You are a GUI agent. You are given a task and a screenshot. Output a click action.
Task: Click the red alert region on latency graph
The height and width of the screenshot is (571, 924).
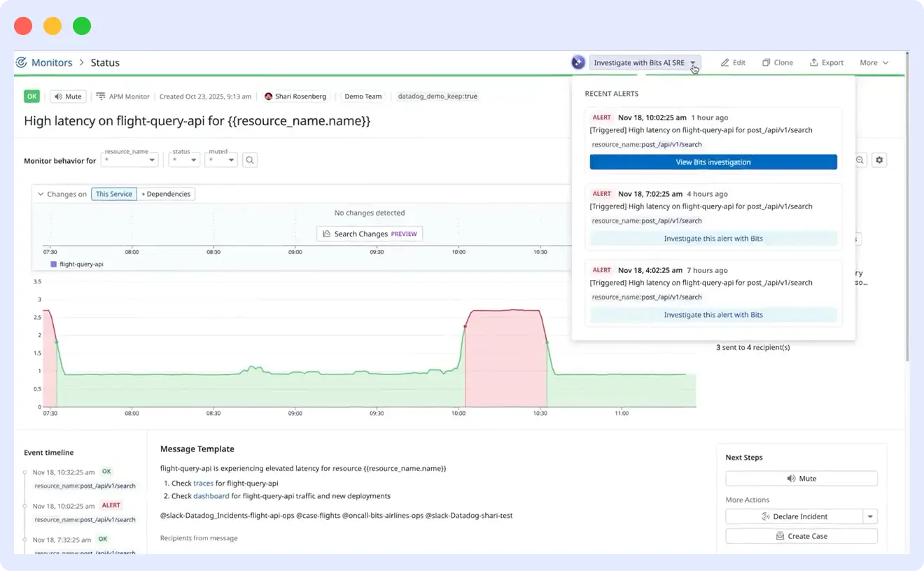(505, 357)
